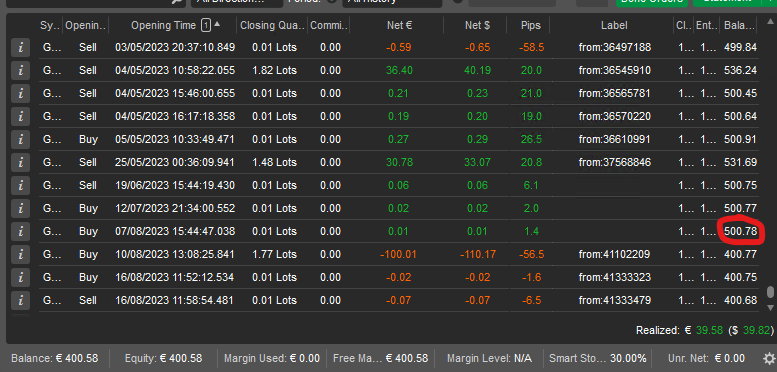Click the Margin Level N/A status entry
777x372 pixels.
[490, 358]
